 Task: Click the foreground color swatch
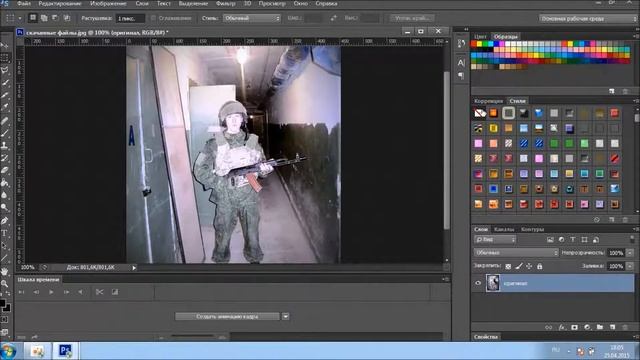click(2, 303)
